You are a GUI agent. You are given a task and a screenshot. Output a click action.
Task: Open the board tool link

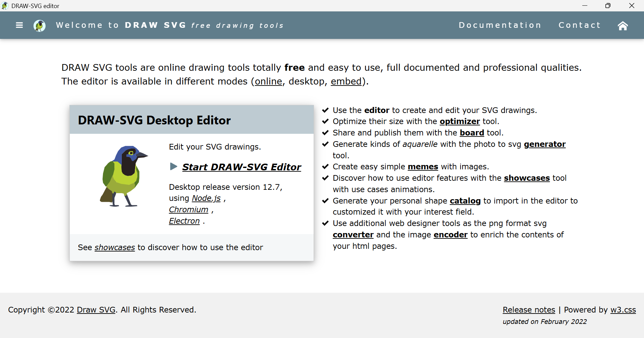tap(472, 132)
